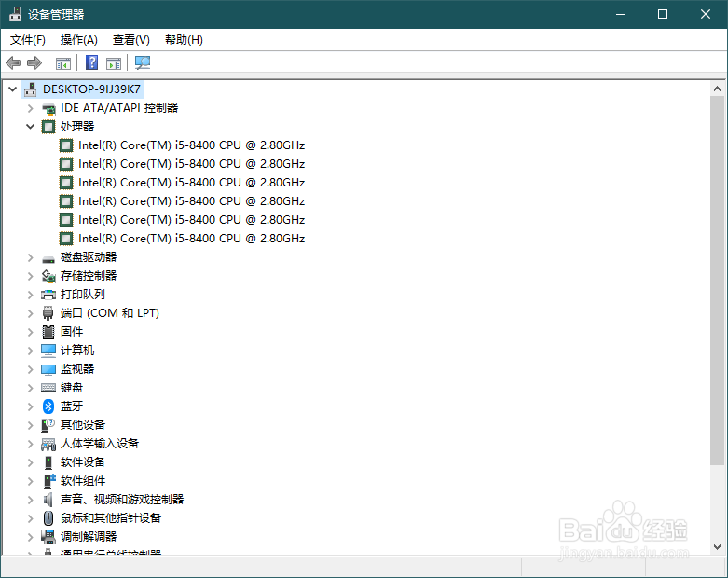Image resolution: width=728 pixels, height=578 pixels.
Task: Select first Intel Core i5-8400 CPU entry
Action: (191, 145)
